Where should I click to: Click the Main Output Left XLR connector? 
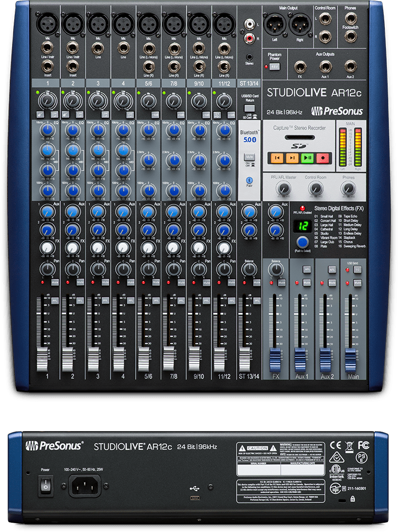[275, 25]
